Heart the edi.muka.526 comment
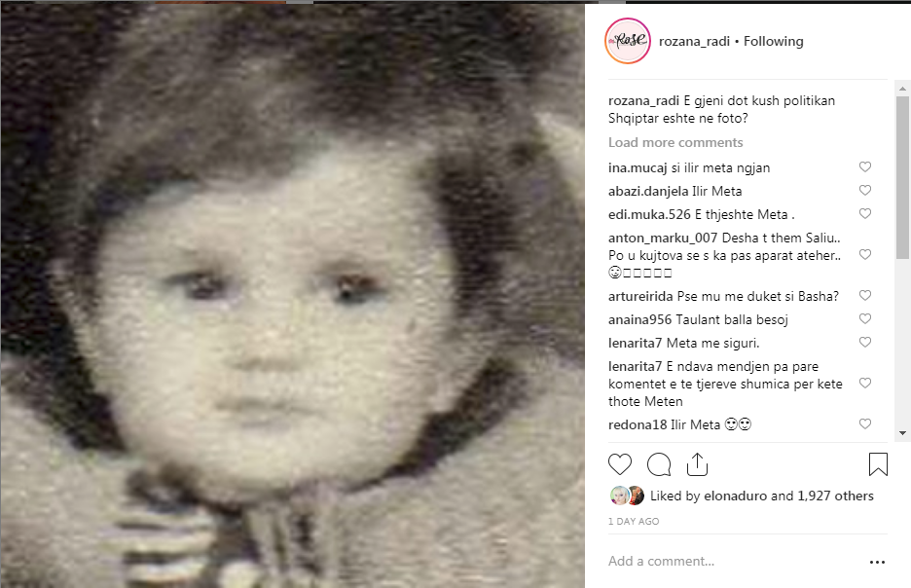Viewport: 911px width, 588px height. tap(865, 213)
